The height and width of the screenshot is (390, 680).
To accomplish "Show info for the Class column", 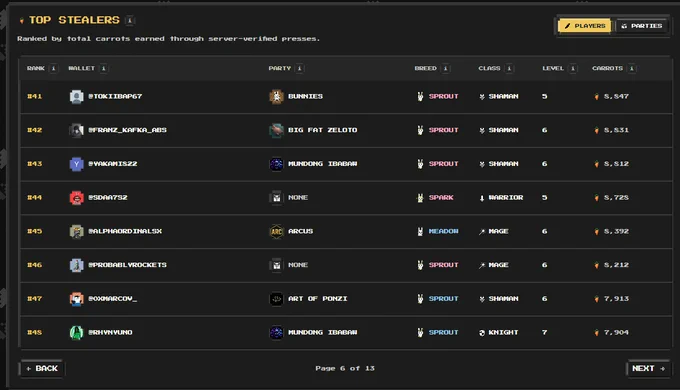I will (509, 68).
